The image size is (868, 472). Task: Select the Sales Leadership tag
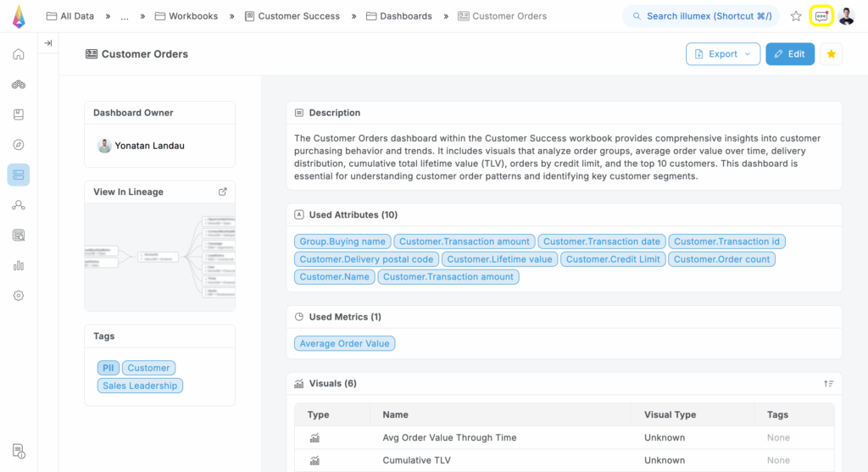click(140, 386)
